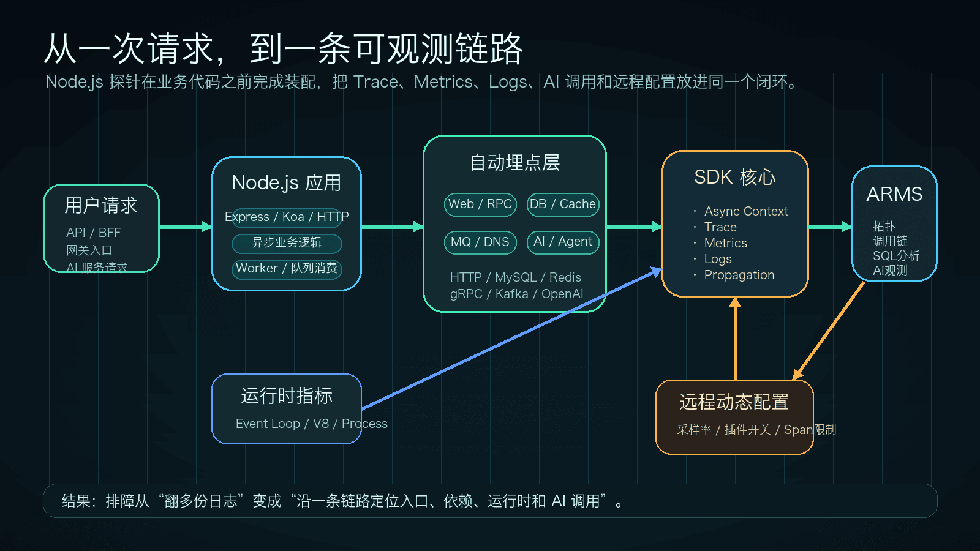Select the 用户请求 box heading
980x551 pixels.
click(101, 206)
